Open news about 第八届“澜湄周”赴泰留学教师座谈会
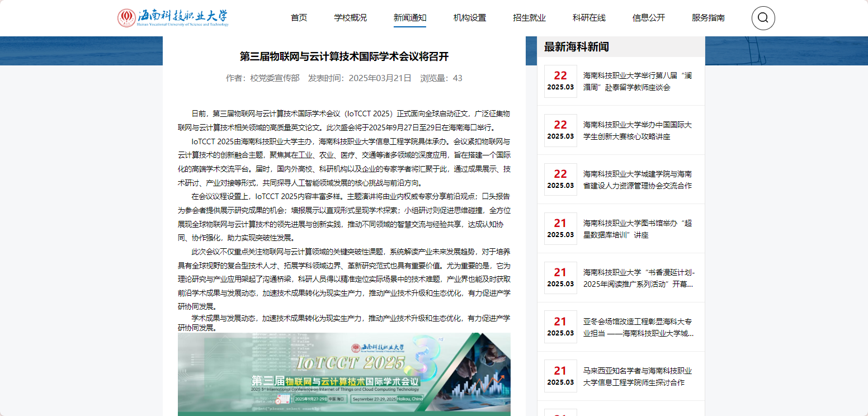 coord(638,81)
